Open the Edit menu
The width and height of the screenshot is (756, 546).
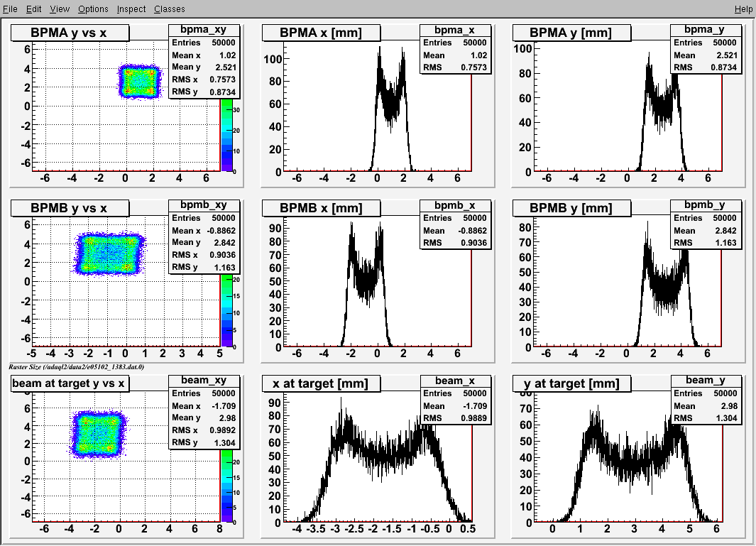pyautogui.click(x=33, y=9)
